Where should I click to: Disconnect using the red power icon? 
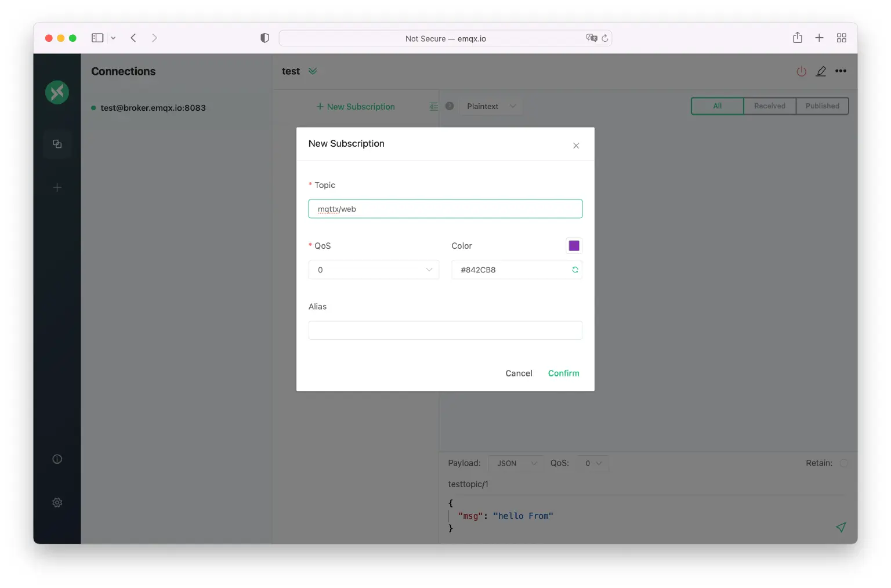point(801,71)
